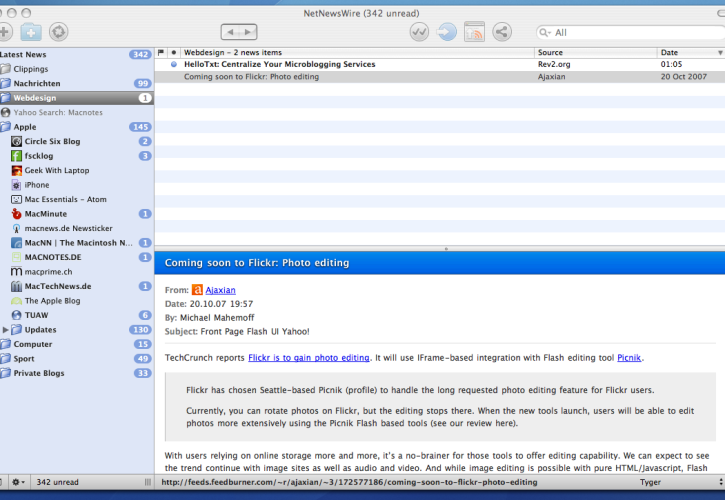The image size is (725, 500).
Task: Click the MacNN feed icon
Action: pos(16,243)
